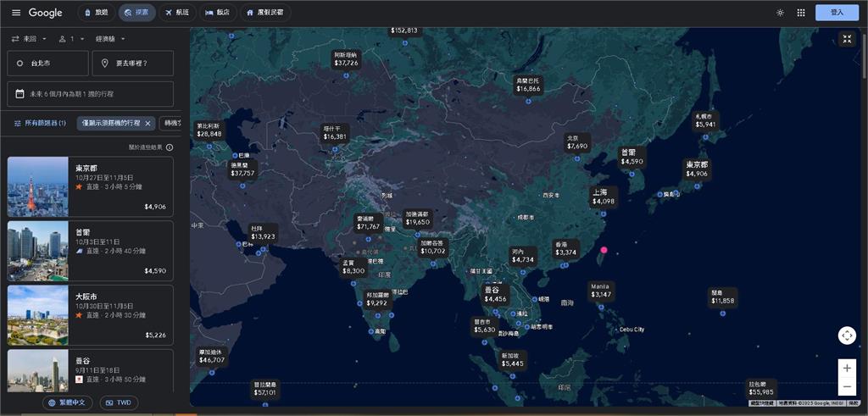Zoom in on the map
Viewport: 868px width, 416px height.
pos(847,368)
